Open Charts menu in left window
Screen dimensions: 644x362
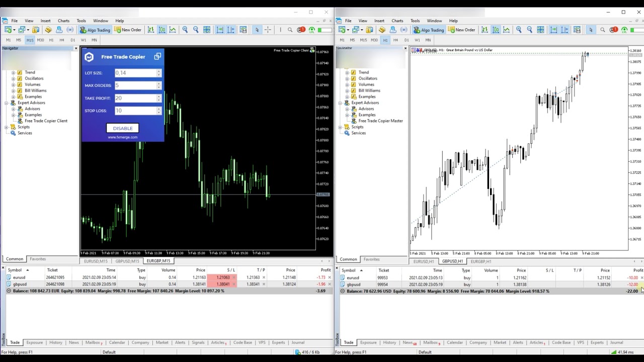click(63, 21)
